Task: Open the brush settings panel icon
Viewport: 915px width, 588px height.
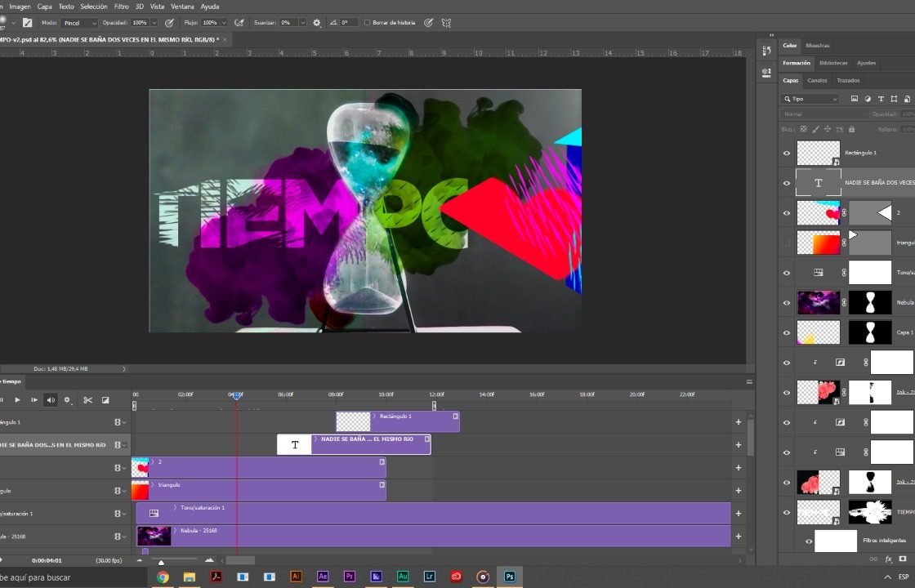Action: click(x=28, y=23)
